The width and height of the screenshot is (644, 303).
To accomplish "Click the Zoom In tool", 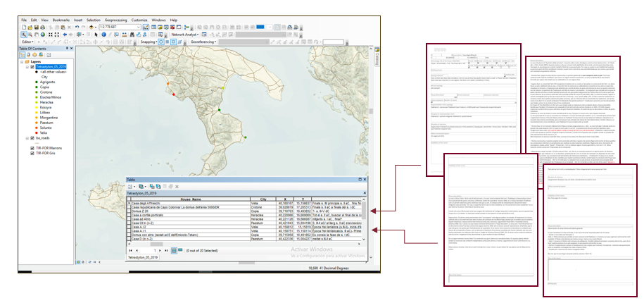I will pos(24,34).
